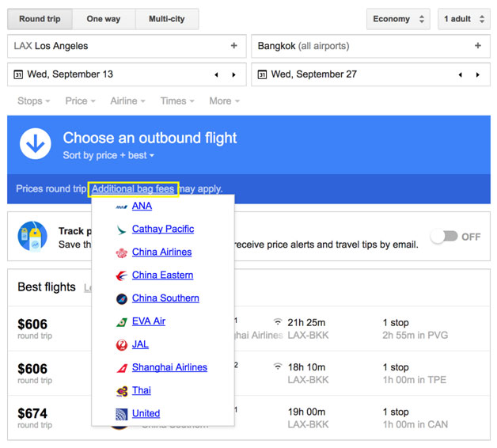The image size is (497, 448).
Task: Select the One way tab
Action: (x=104, y=19)
